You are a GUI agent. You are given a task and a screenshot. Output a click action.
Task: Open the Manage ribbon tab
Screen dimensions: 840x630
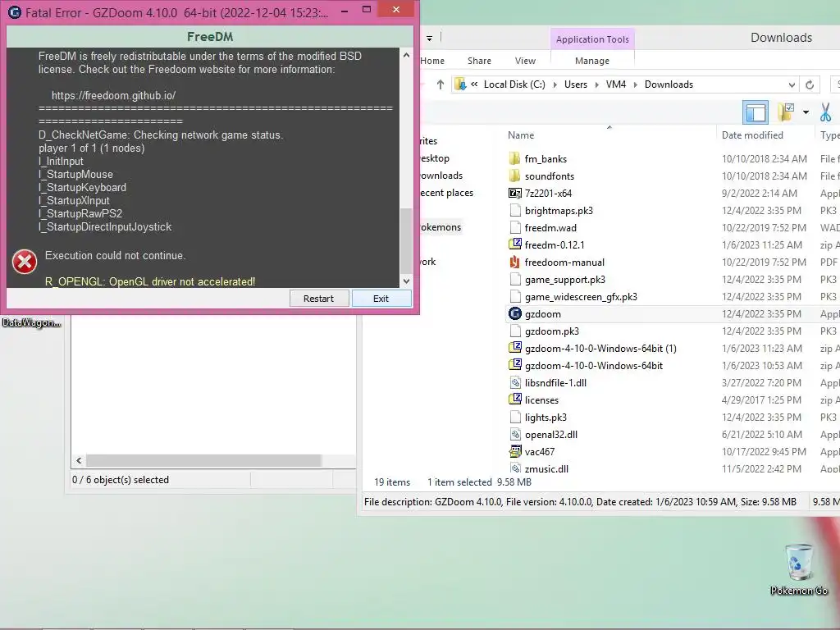[x=592, y=61]
